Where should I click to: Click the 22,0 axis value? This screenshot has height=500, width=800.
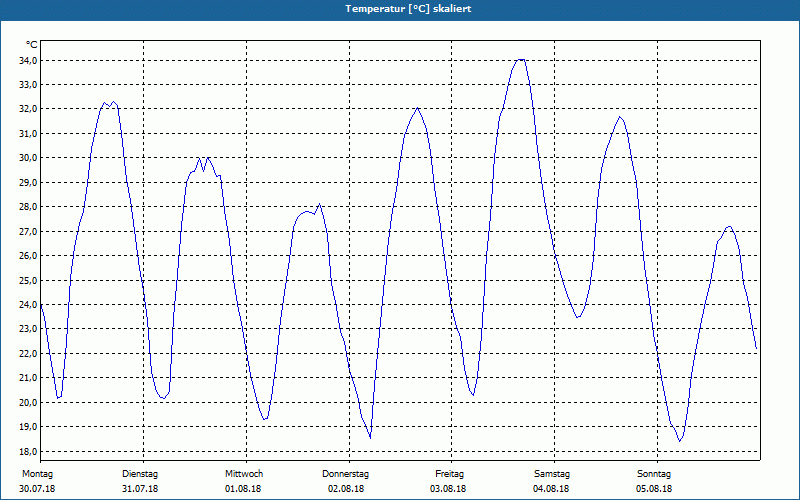pos(28,354)
